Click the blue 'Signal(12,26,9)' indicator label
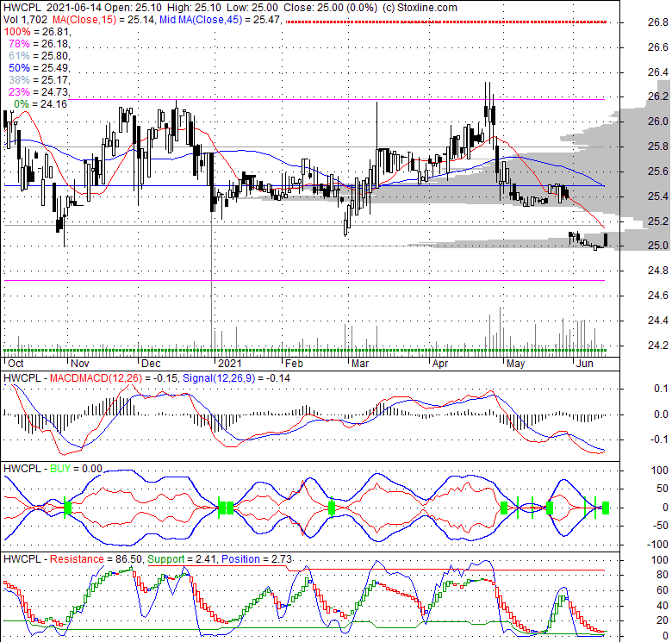The height and width of the screenshot is (642, 672). (218, 378)
